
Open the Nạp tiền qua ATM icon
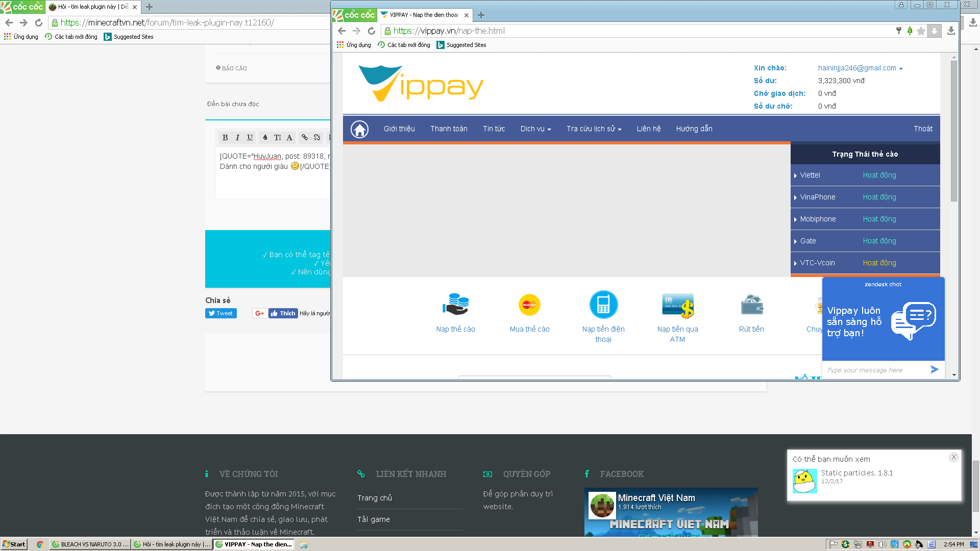(677, 306)
